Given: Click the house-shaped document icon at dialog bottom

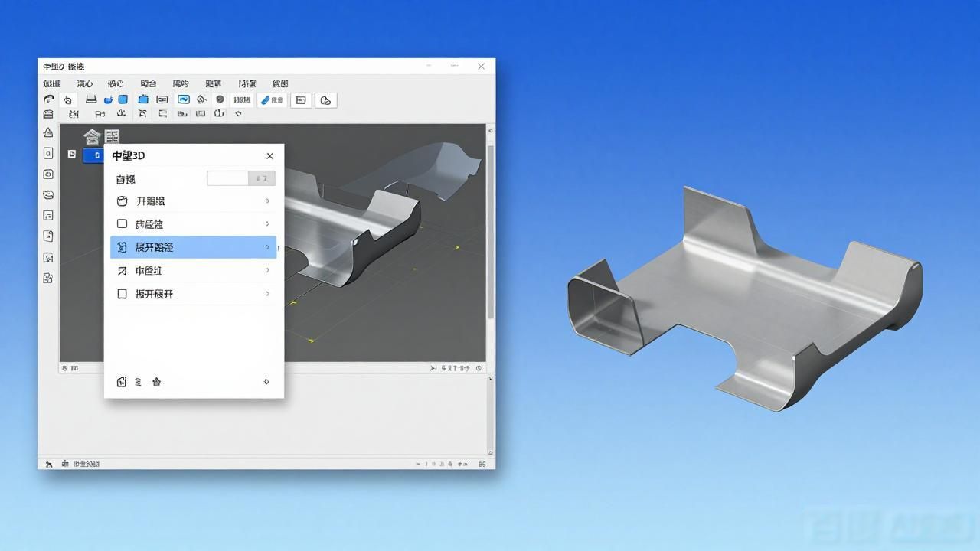Looking at the screenshot, I should pos(121,382).
